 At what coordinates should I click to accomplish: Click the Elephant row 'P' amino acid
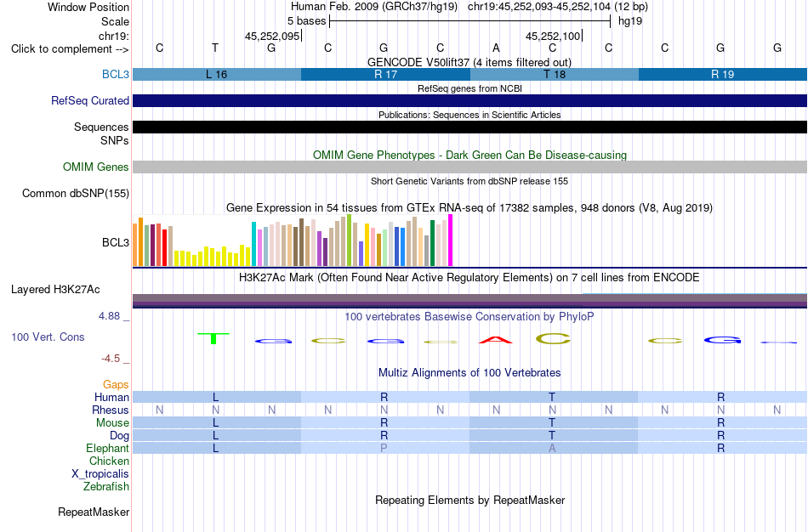point(384,448)
